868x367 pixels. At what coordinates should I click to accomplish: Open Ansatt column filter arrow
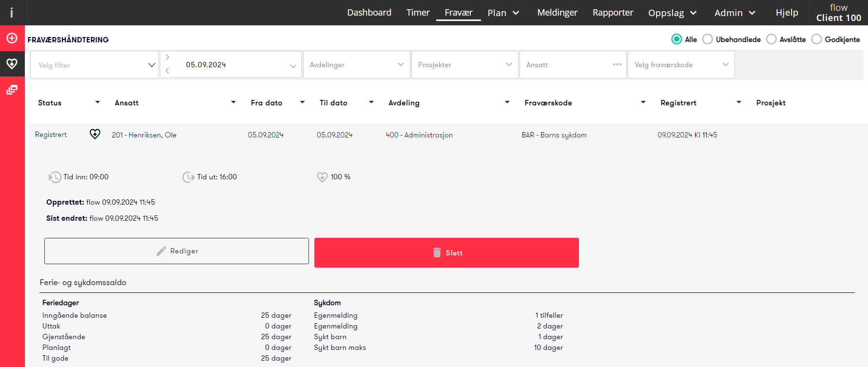(233, 102)
